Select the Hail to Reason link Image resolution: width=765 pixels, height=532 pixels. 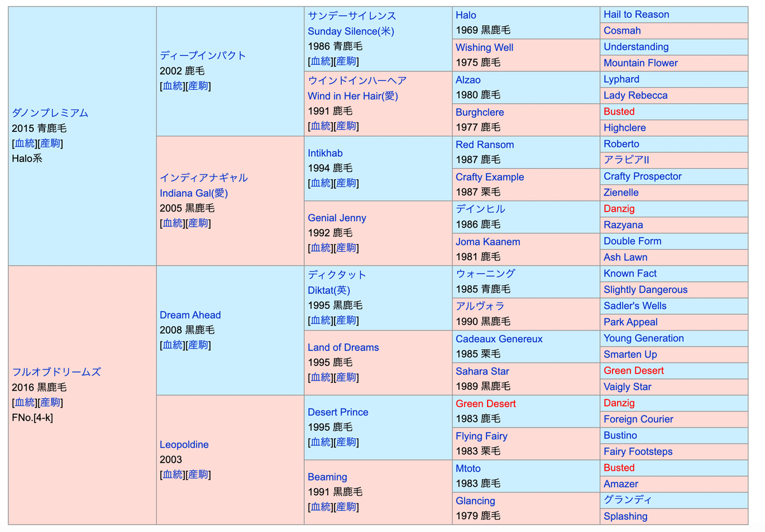tap(636, 15)
